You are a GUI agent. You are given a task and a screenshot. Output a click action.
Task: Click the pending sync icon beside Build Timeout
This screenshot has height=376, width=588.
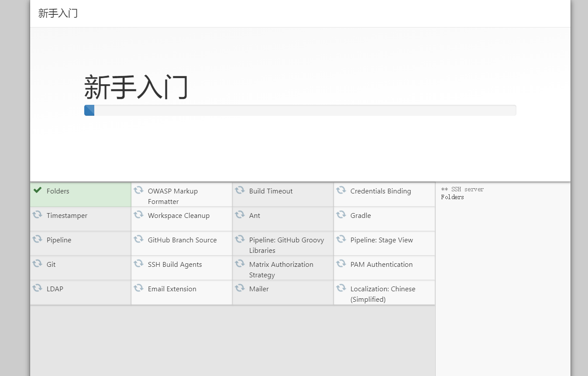point(240,190)
